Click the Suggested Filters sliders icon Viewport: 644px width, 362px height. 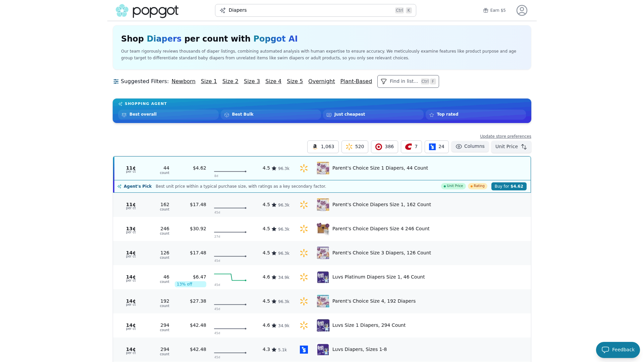pos(116,81)
